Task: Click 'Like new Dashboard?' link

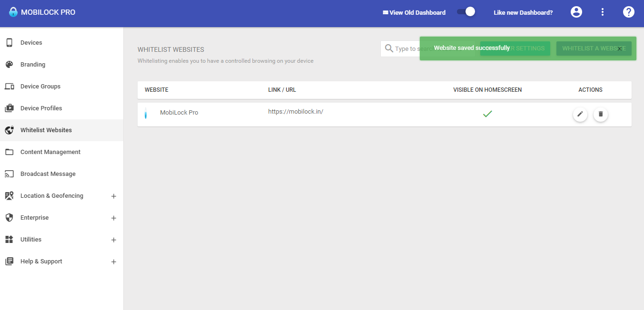Action: (x=523, y=13)
